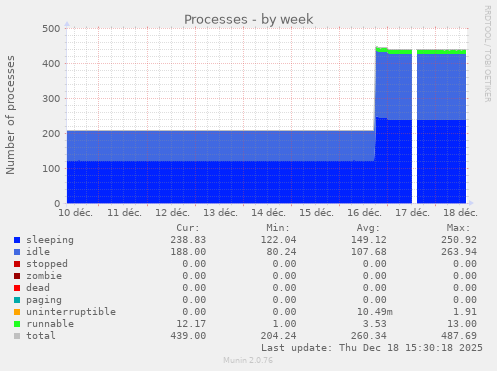Click the '11 déc.' x-axis label
The image size is (497, 371).
(x=124, y=213)
